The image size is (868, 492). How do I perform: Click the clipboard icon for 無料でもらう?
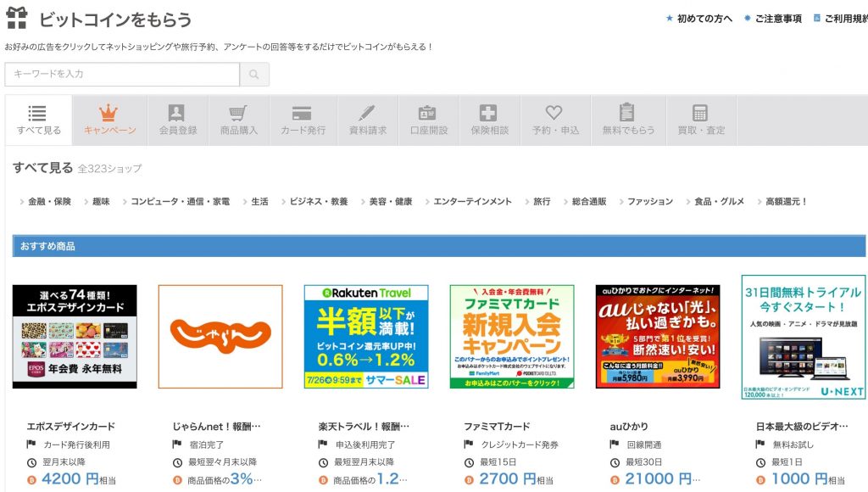(626, 113)
